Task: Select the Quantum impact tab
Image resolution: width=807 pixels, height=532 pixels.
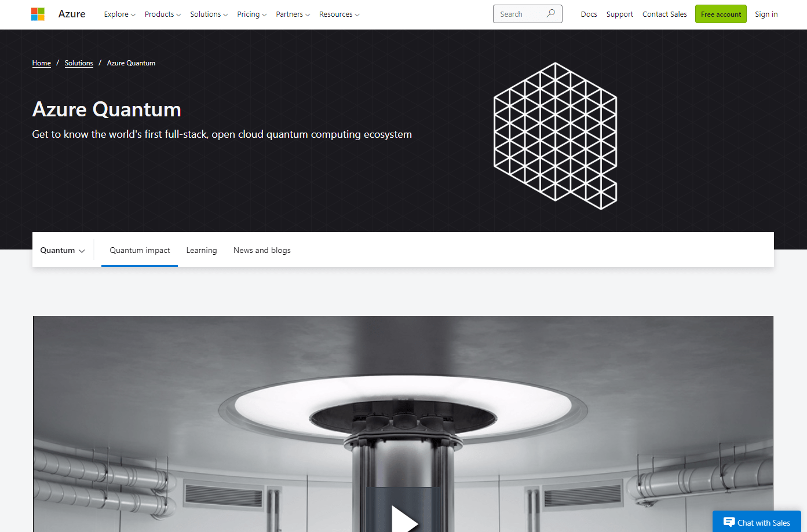Action: pos(140,250)
